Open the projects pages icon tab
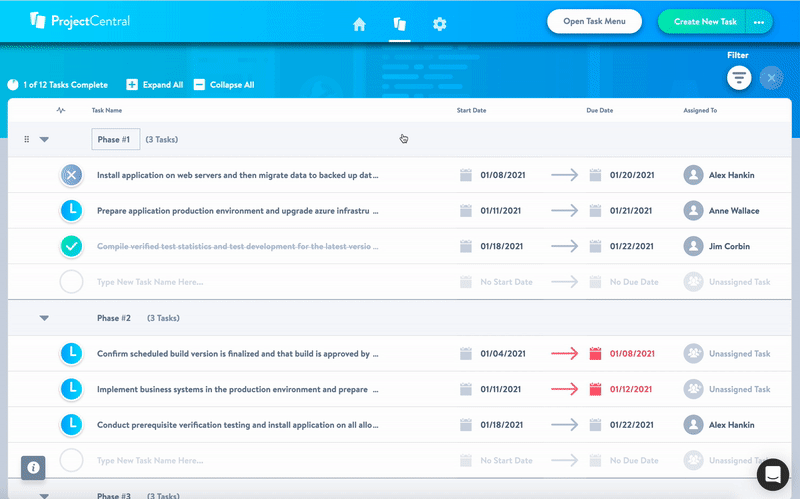 (399, 24)
